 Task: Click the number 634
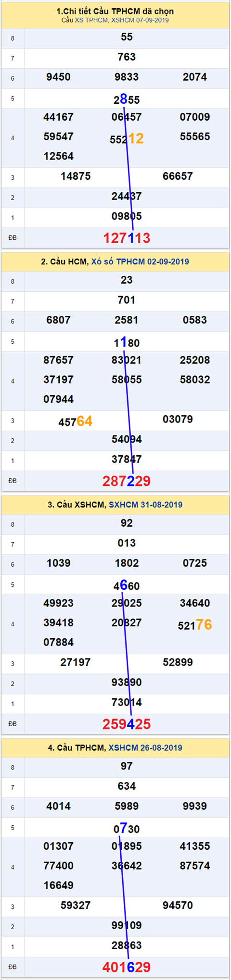coord(127,786)
